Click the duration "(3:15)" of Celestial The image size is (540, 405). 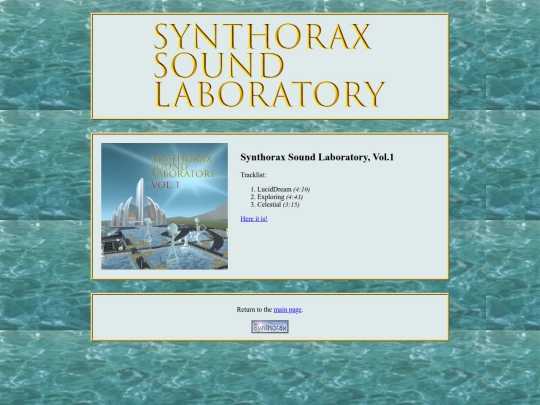[291, 205]
